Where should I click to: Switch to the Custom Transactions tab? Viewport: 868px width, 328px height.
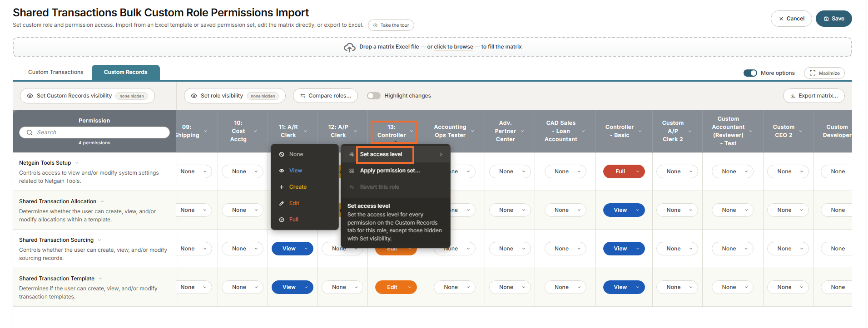click(x=56, y=72)
